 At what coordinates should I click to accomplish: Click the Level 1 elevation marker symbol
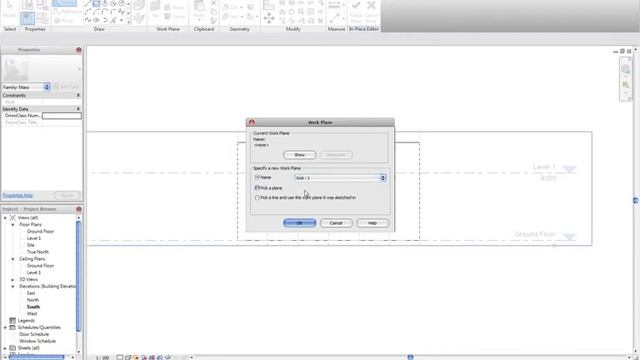pyautogui.click(x=569, y=169)
